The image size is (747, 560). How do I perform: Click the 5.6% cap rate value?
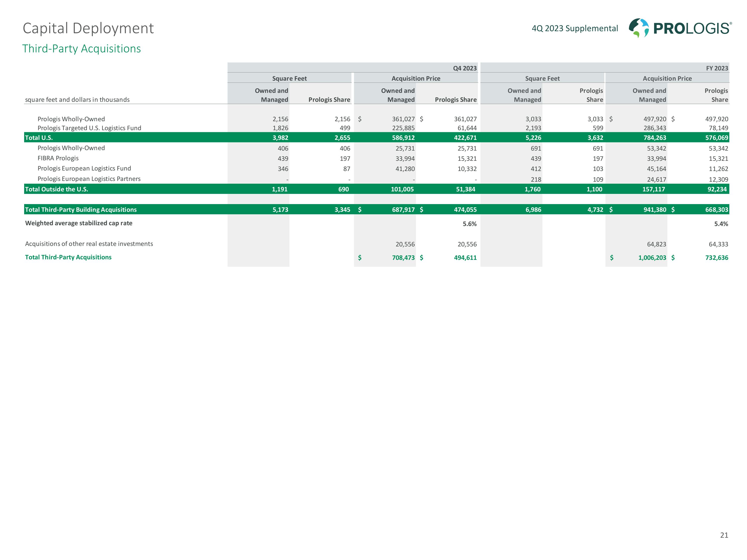coord(469,224)
